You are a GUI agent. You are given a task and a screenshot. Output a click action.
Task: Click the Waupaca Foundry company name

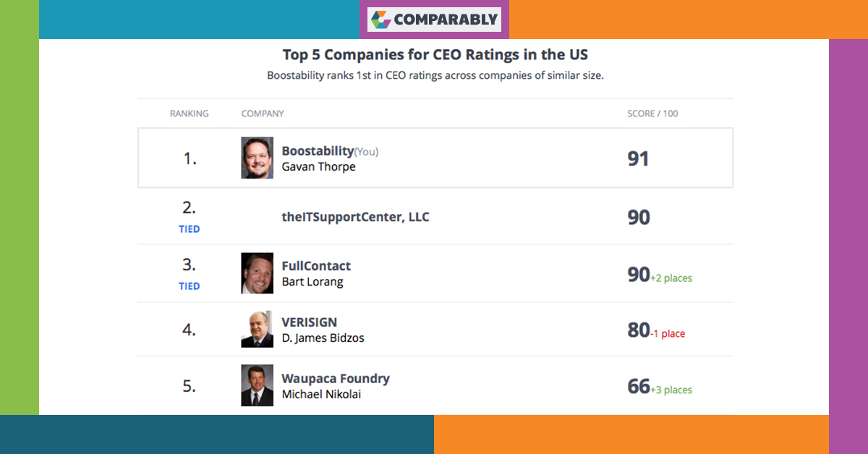click(336, 379)
